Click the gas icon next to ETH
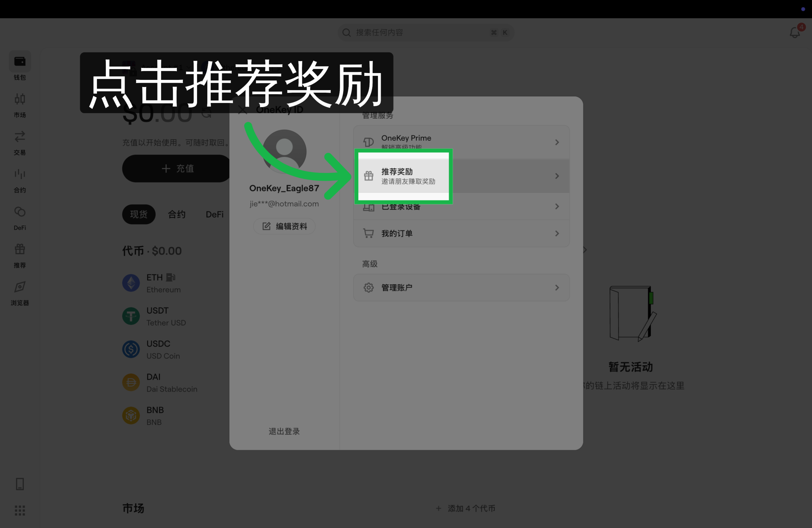 point(171,277)
